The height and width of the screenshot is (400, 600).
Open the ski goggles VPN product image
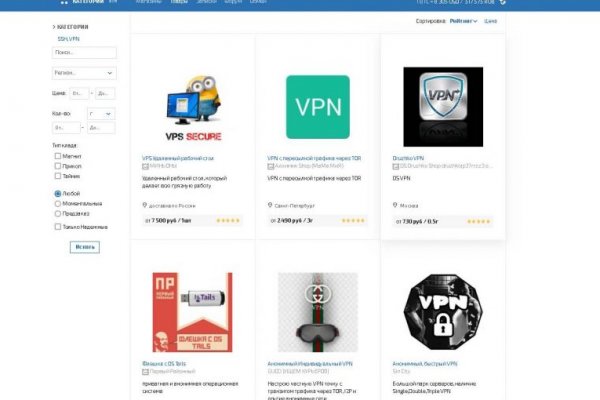pos(317,310)
